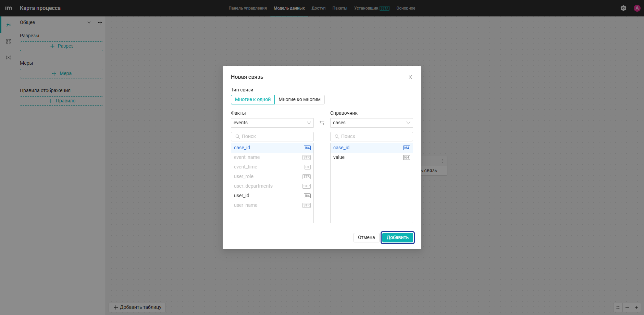The image size is (644, 315).
Task: Open the formula fx sidebar icon
Action: (x=9, y=25)
